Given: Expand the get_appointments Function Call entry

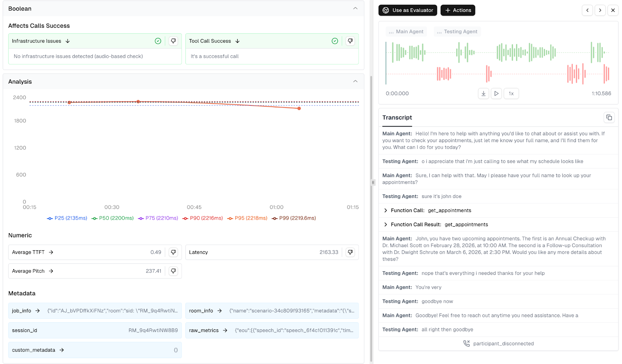Looking at the screenshot, I should pos(386,211).
